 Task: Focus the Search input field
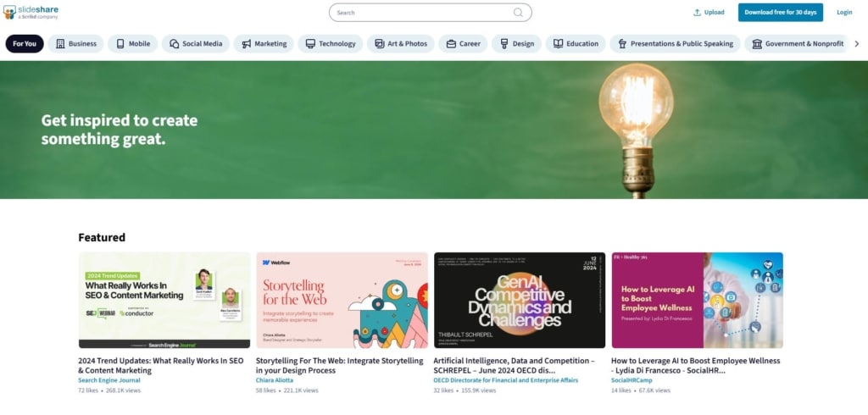(x=430, y=12)
